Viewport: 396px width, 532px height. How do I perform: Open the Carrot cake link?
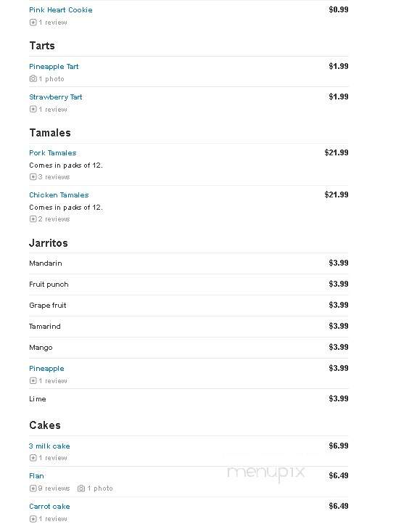49,507
